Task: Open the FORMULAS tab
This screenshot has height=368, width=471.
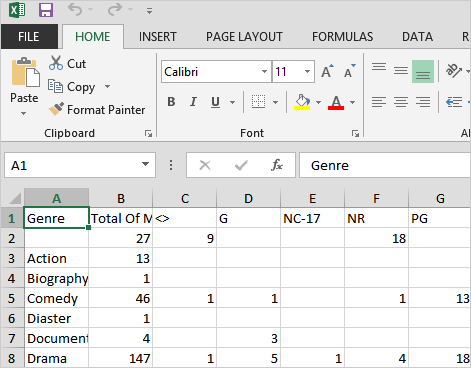Action: (342, 37)
